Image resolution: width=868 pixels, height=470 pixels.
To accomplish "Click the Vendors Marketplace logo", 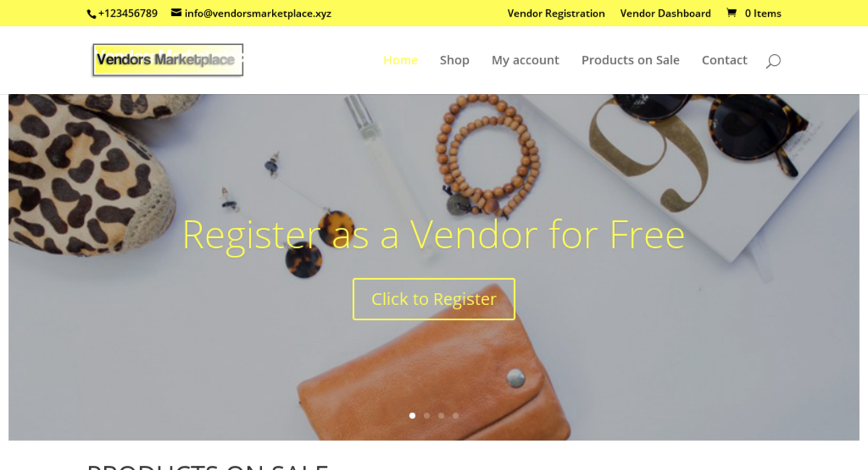I will (x=168, y=60).
